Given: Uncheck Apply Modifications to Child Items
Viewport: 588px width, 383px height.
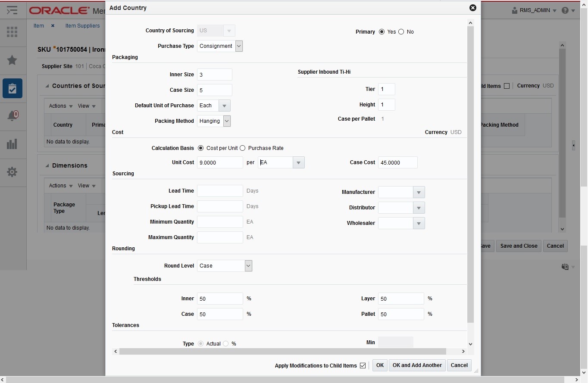Looking at the screenshot, I should tap(363, 365).
